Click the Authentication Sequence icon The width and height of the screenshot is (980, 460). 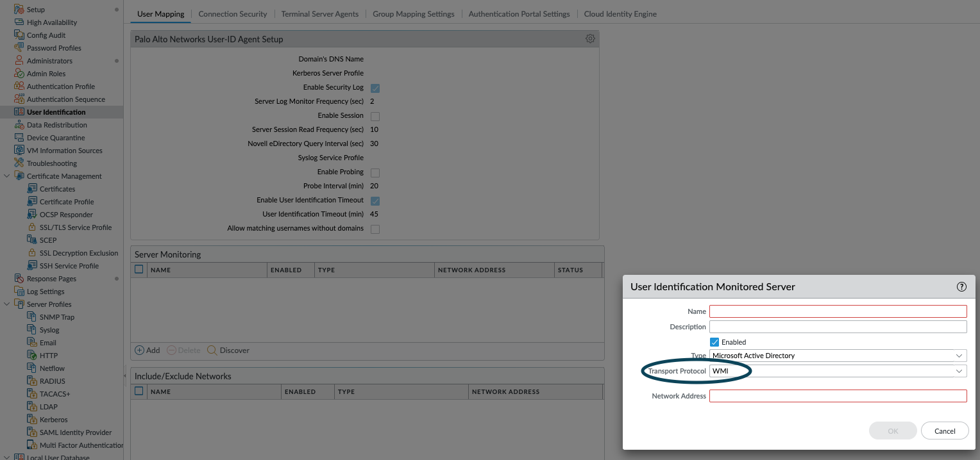pyautogui.click(x=19, y=99)
